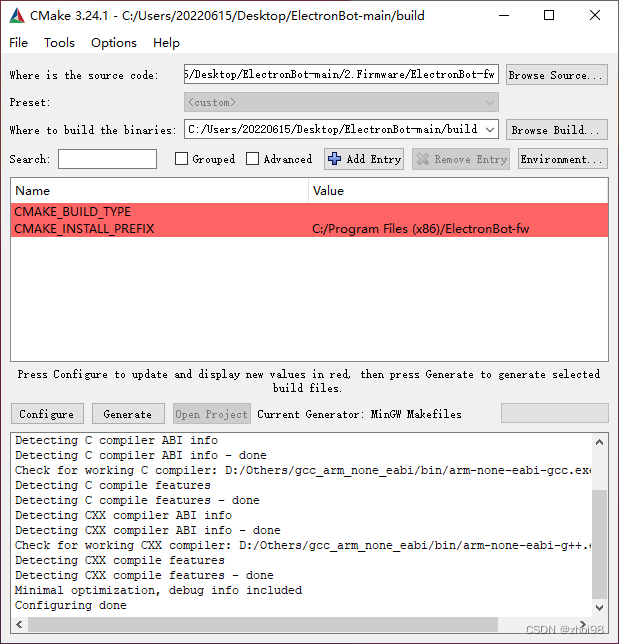Expand the build binaries path dropdown
Image resolution: width=619 pixels, height=644 pixels.
pos(490,130)
